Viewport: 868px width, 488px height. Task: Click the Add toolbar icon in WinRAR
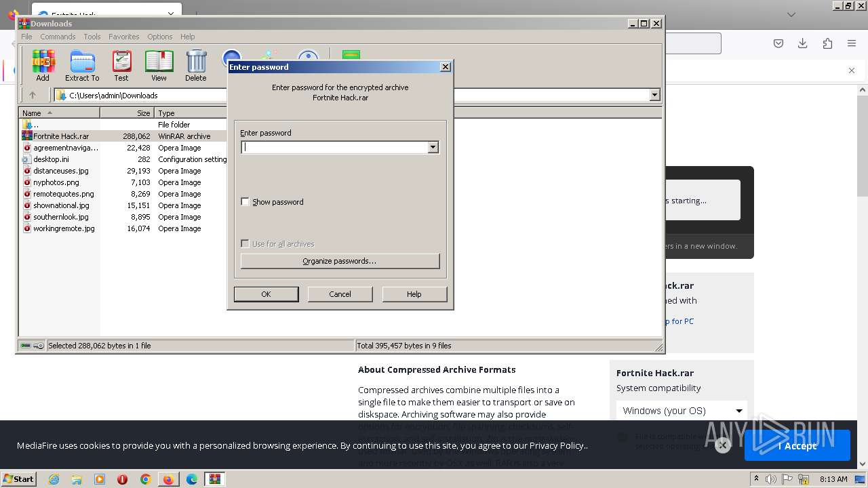(43, 66)
